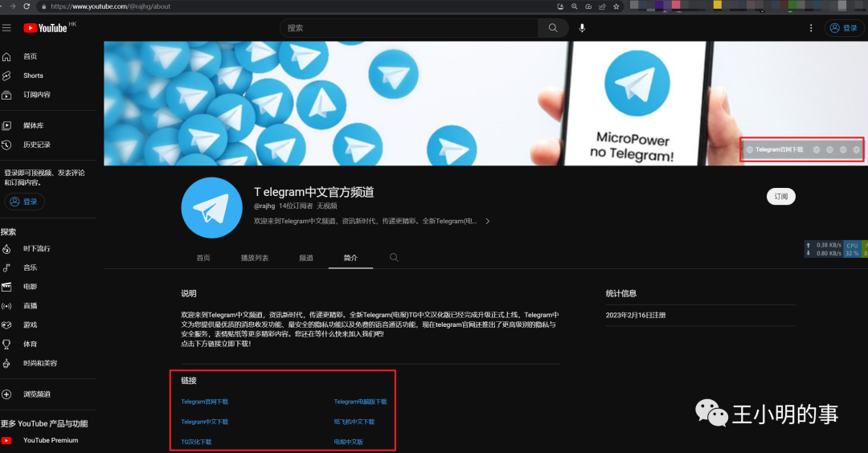Open the YouTube guide hamburger menu
This screenshot has height=453, width=868.
[6, 27]
